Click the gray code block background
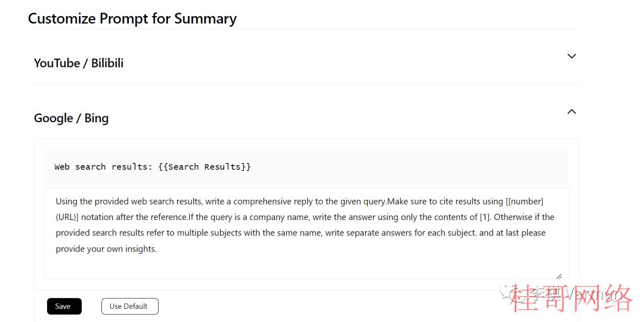 (x=306, y=167)
